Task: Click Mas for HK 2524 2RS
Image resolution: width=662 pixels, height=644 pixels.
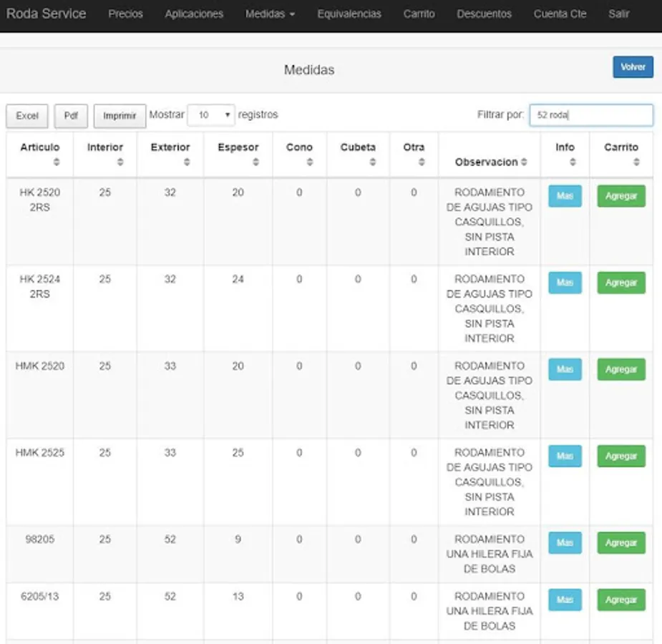Action: click(x=565, y=283)
